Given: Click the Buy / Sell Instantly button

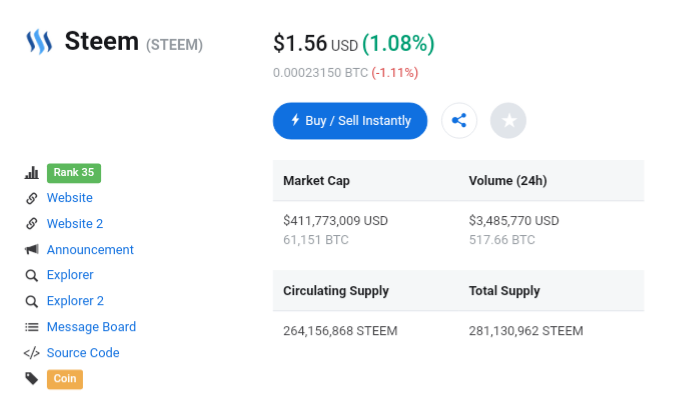Looking at the screenshot, I should [350, 121].
